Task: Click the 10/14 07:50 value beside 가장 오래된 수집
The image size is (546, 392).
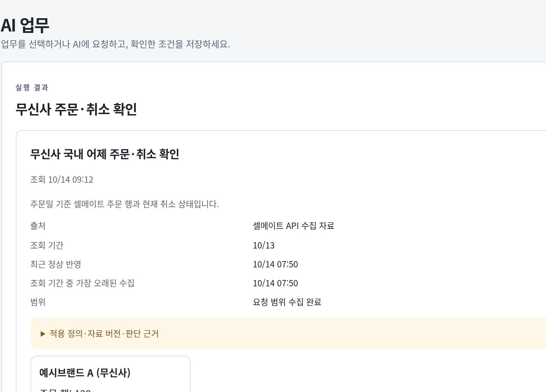Action: pos(275,283)
